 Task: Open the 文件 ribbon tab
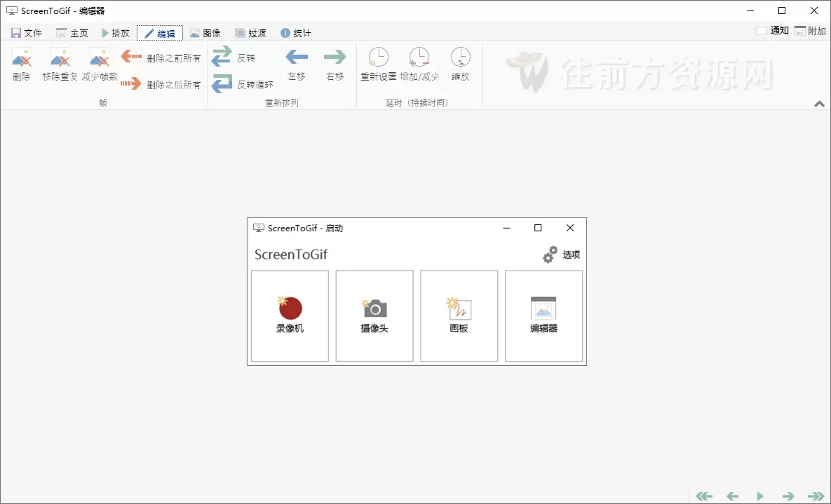click(x=27, y=34)
